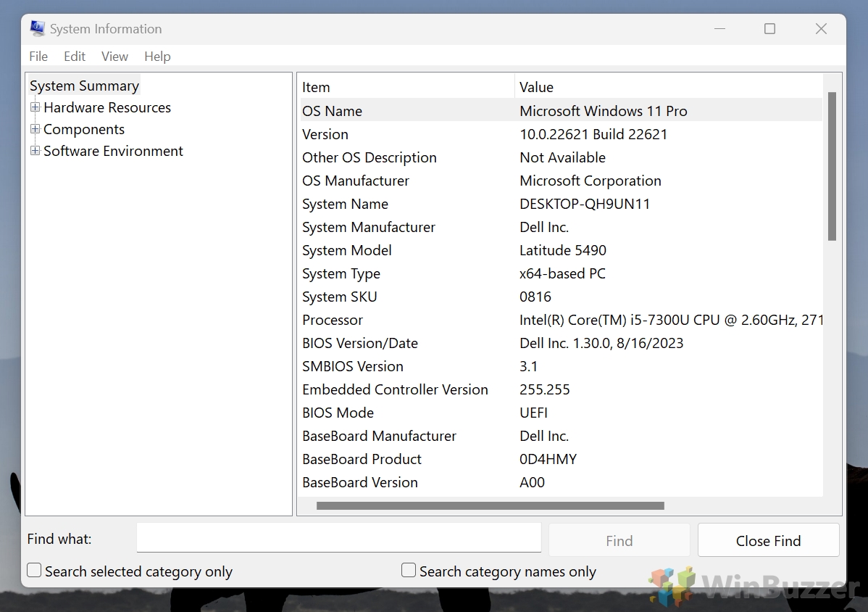Enable Search selected category only
This screenshot has height=612, width=868.
point(34,570)
